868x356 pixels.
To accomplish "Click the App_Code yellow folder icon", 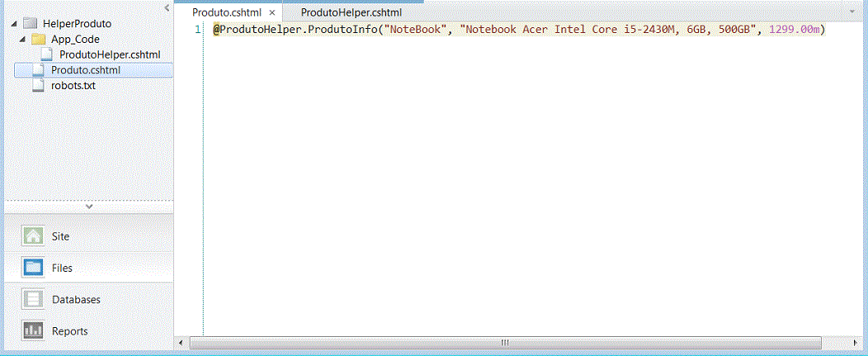I will click(39, 40).
